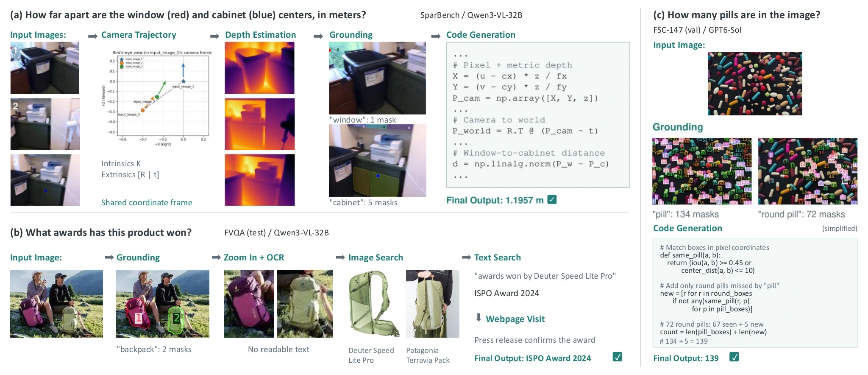Viewport: 868px width, 375px height.
Task: Open the bird's-eye view camera trajectory plot
Action: coord(156,98)
